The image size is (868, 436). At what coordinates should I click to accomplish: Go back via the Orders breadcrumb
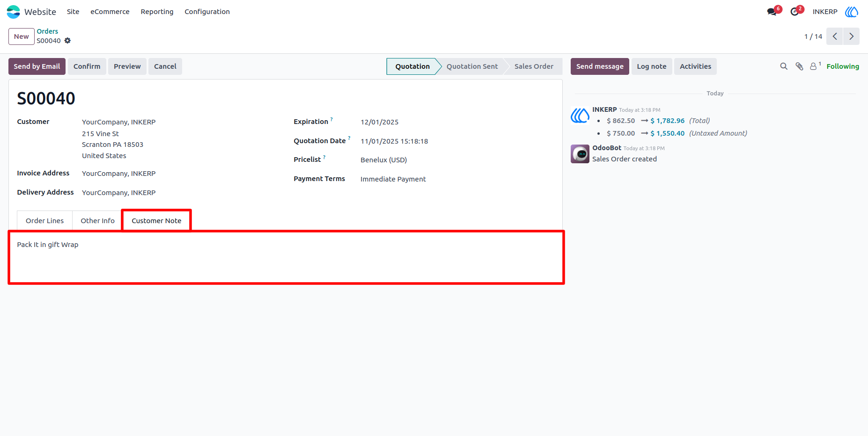click(x=47, y=31)
